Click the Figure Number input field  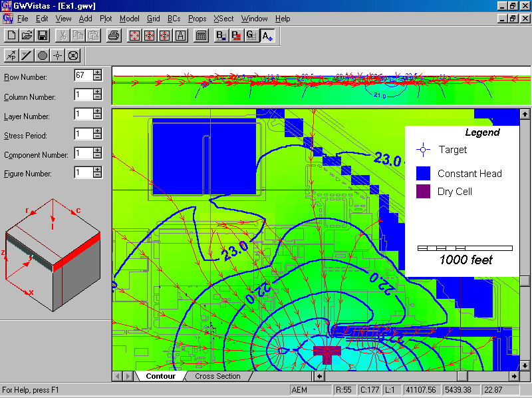click(x=84, y=172)
